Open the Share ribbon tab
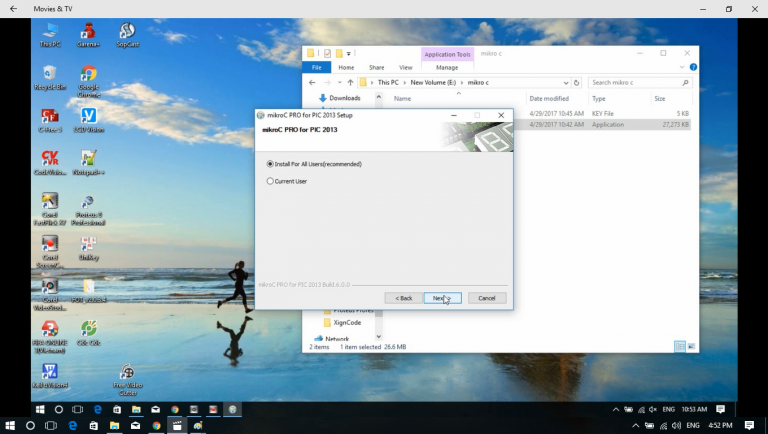Screen dimensions: 768x434 point(377,67)
